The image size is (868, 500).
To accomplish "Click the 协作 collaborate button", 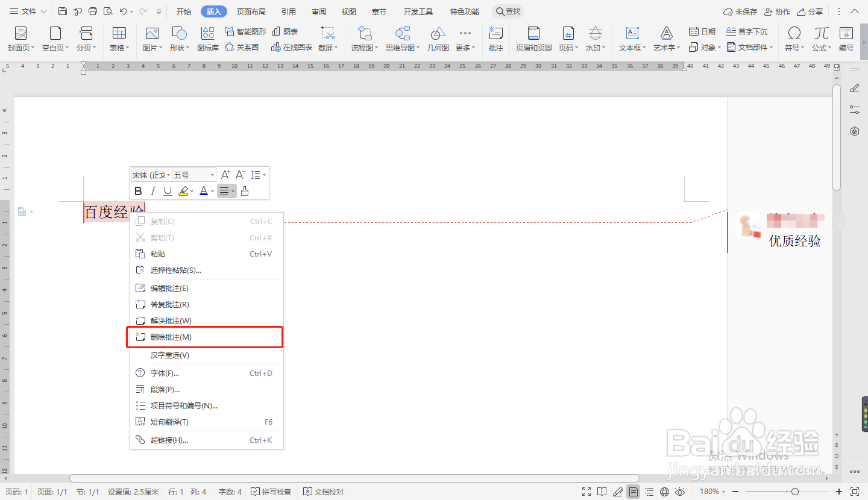I will tap(777, 11).
